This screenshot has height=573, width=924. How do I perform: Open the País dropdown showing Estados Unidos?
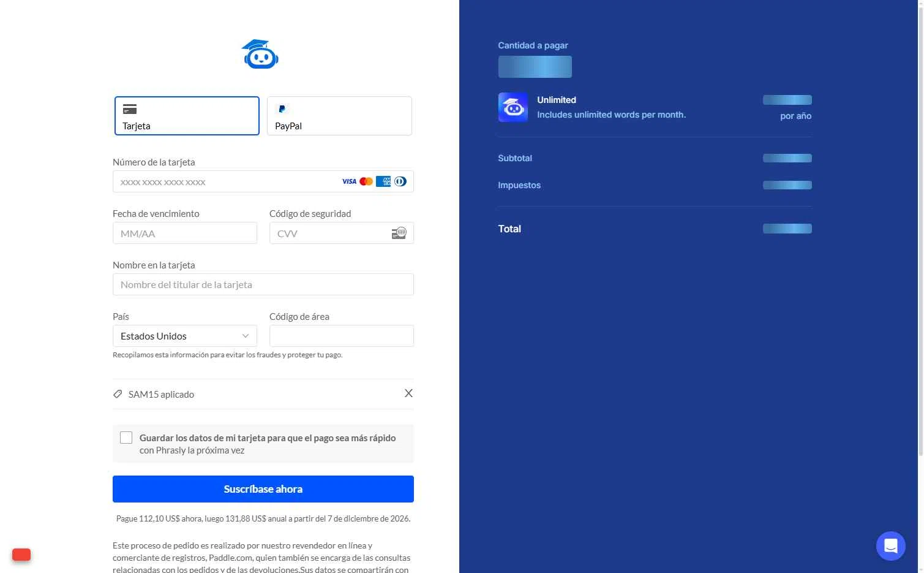[185, 336]
